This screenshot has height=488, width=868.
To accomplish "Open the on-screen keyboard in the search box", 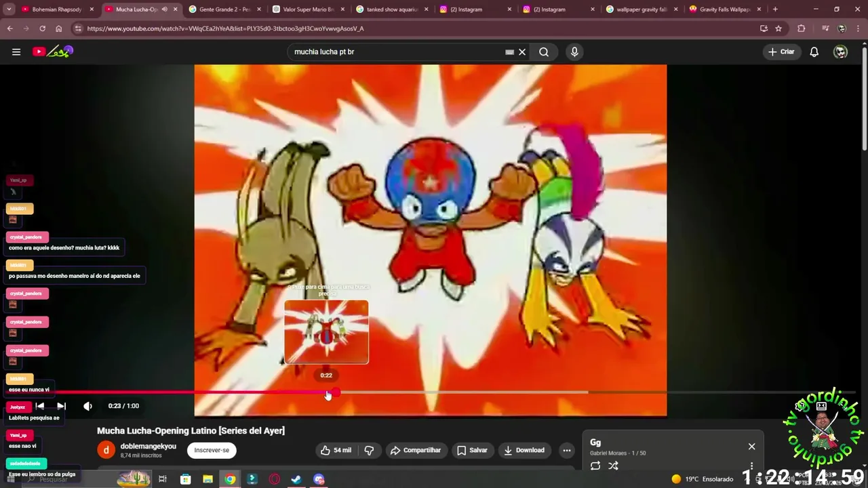I will 509,52.
